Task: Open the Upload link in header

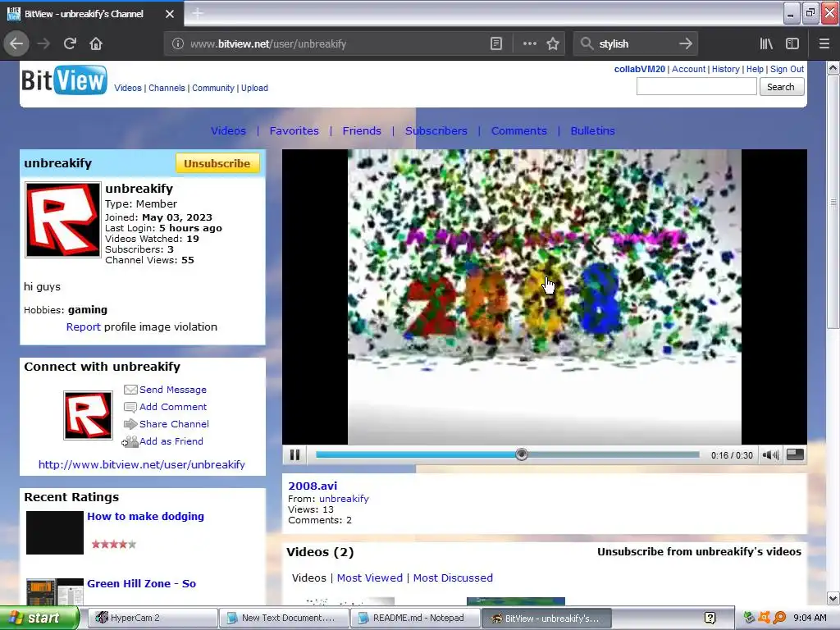Action: pos(254,88)
